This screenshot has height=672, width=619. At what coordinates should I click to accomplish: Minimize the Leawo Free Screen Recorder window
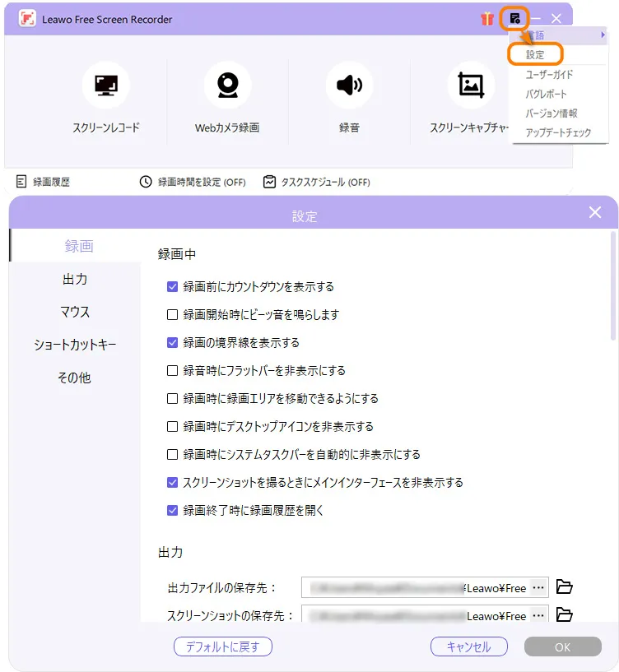[x=536, y=18]
